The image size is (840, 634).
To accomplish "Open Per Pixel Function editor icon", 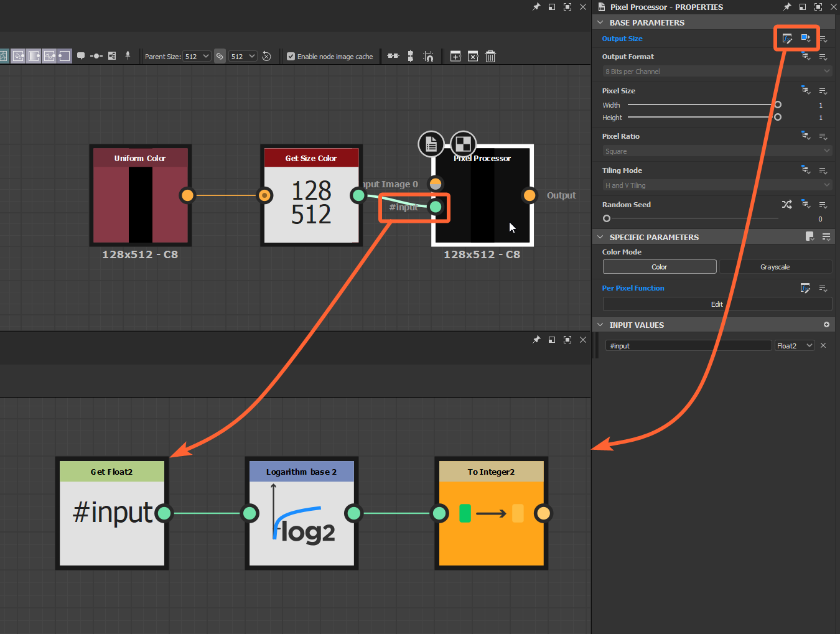I will click(x=805, y=288).
